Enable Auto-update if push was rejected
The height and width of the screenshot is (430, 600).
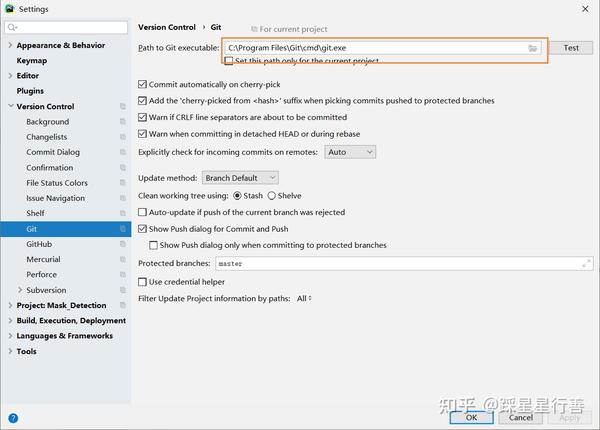(142, 212)
